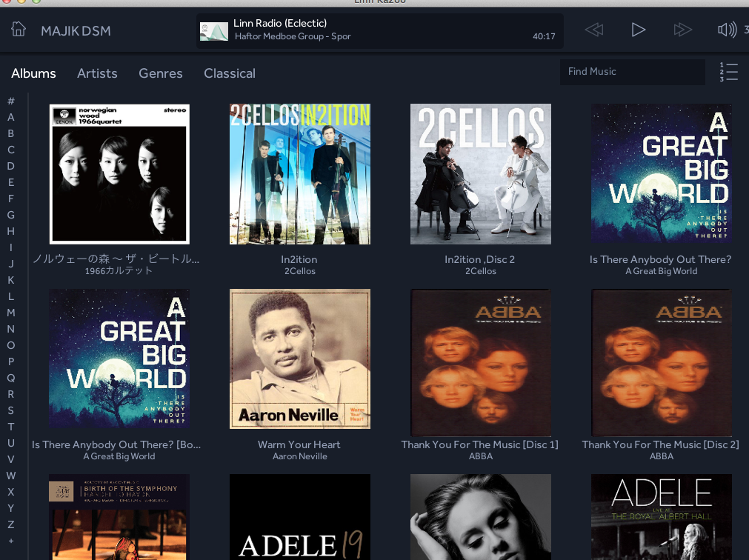Open cover above 'Is There Anybody Out There? [Bo...'

click(119, 359)
